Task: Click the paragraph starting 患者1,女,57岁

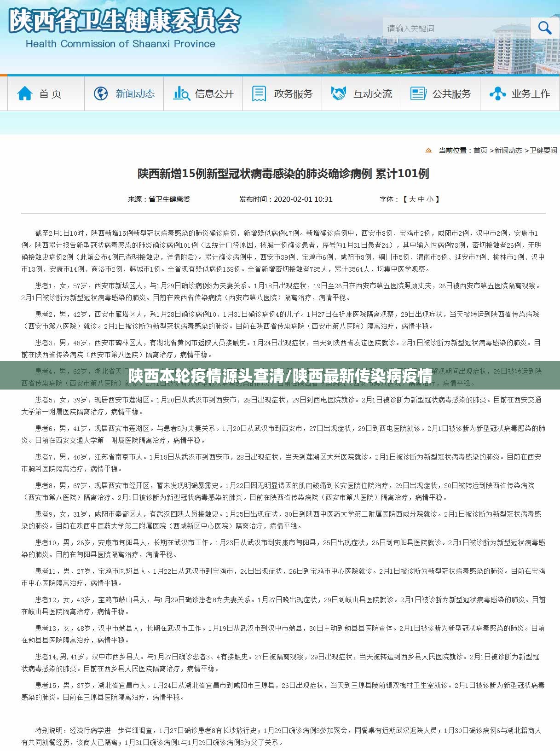Action: click(x=282, y=291)
